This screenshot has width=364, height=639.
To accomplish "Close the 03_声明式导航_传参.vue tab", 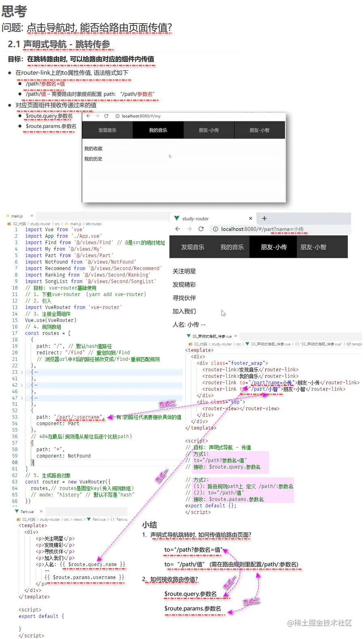I will (x=235, y=336).
